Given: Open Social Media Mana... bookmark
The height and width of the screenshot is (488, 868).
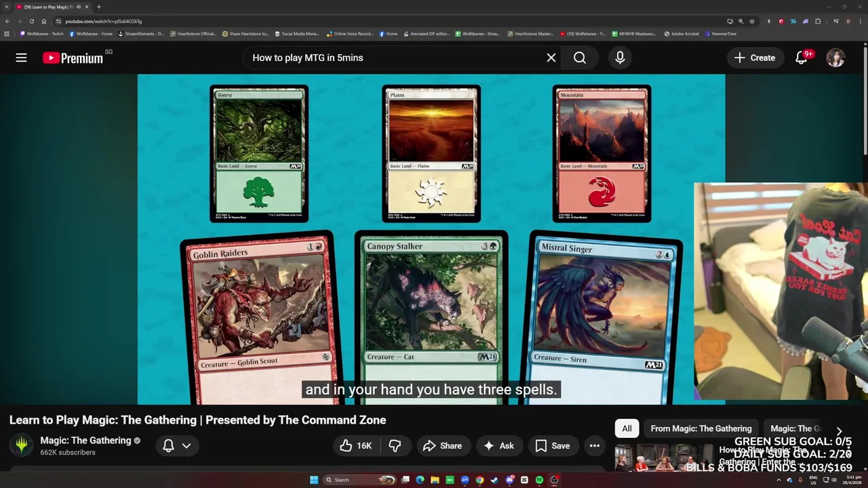Looking at the screenshot, I should coord(297,33).
